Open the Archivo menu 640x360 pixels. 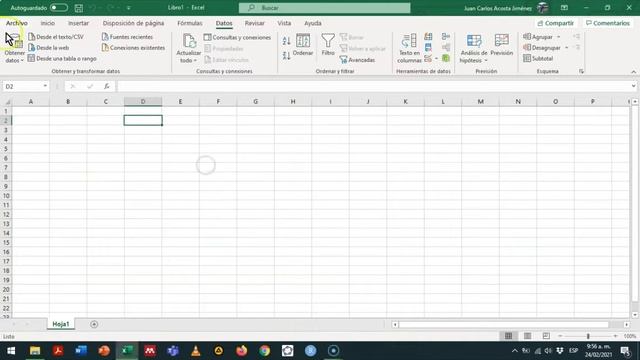pos(17,23)
